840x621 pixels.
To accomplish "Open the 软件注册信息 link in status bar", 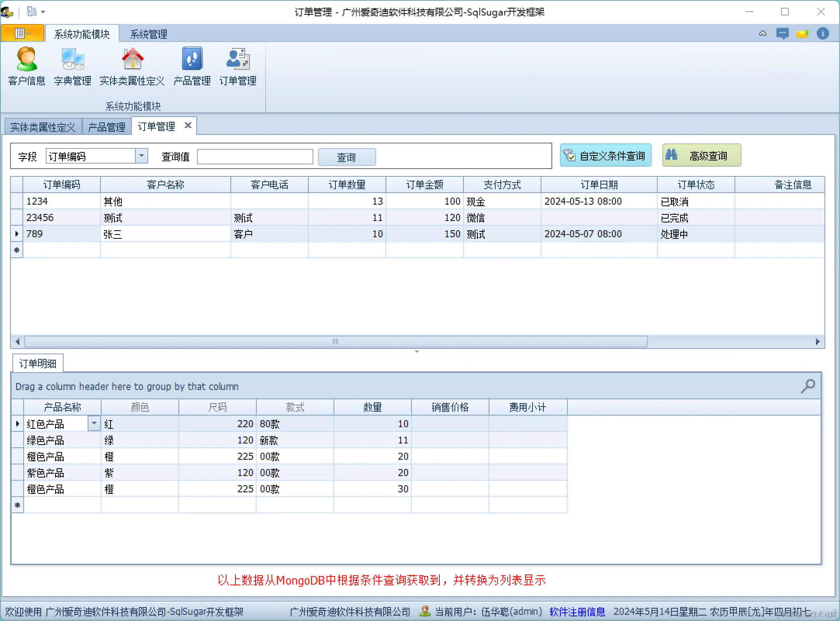I will coord(577,611).
